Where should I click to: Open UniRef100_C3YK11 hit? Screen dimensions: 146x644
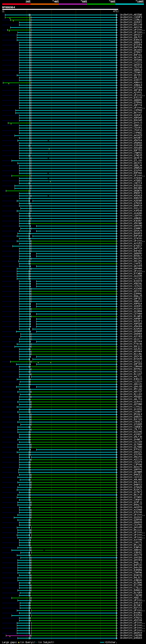[x=131, y=407]
